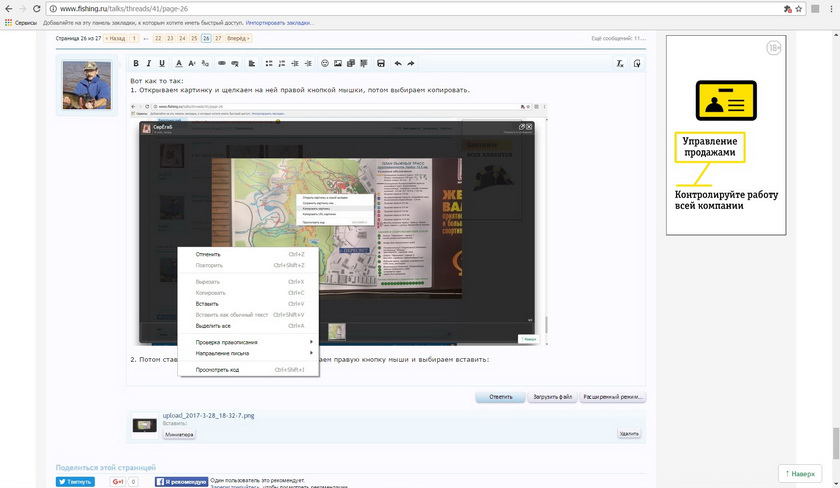Click the insert image icon
The width and height of the screenshot is (840, 488).
[338, 63]
